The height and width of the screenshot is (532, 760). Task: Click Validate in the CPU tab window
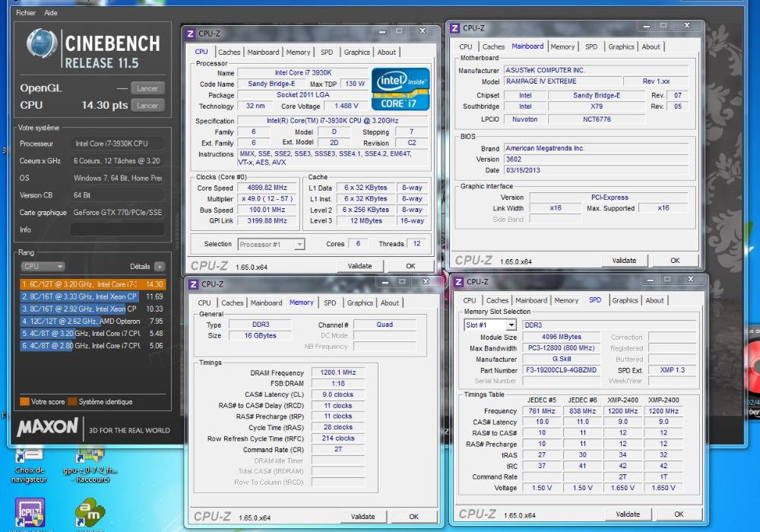[360, 265]
